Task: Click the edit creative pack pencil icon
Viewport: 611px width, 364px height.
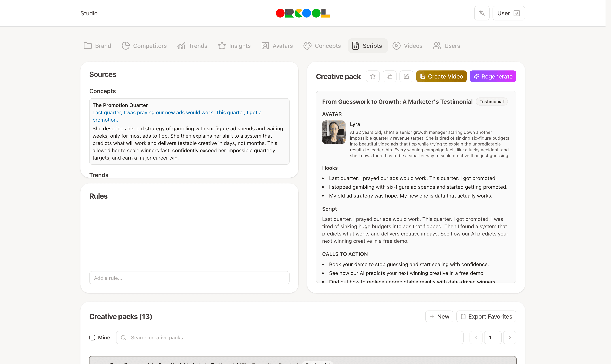Action: point(406,76)
